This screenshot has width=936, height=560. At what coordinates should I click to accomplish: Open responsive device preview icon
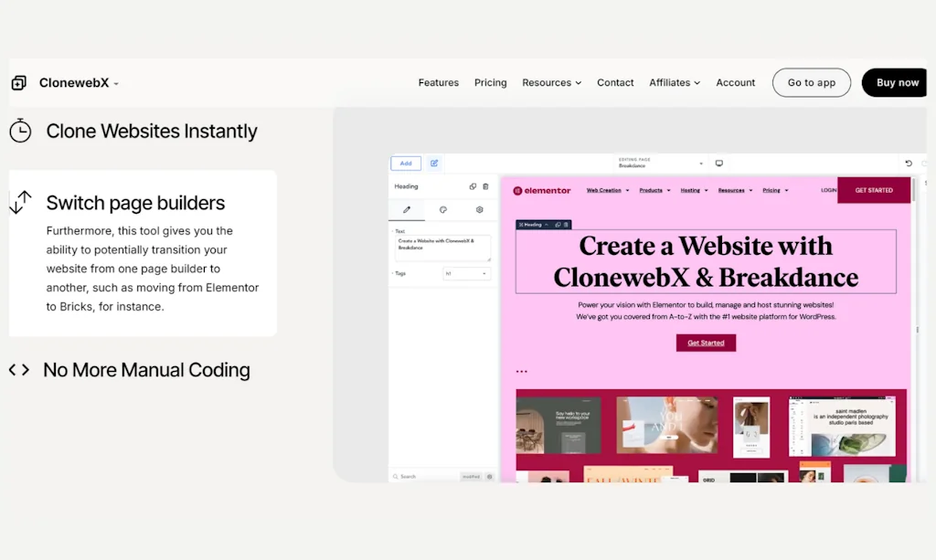tap(719, 163)
